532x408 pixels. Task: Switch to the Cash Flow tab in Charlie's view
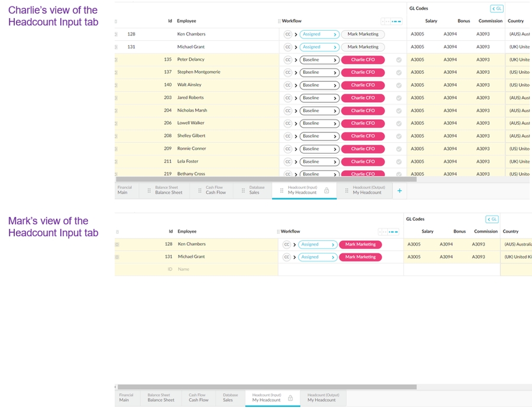pos(215,190)
